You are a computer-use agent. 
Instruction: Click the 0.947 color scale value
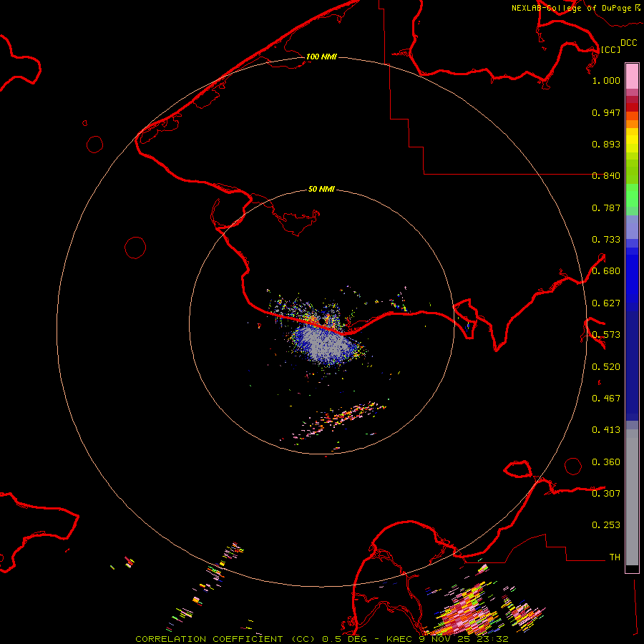coord(606,112)
